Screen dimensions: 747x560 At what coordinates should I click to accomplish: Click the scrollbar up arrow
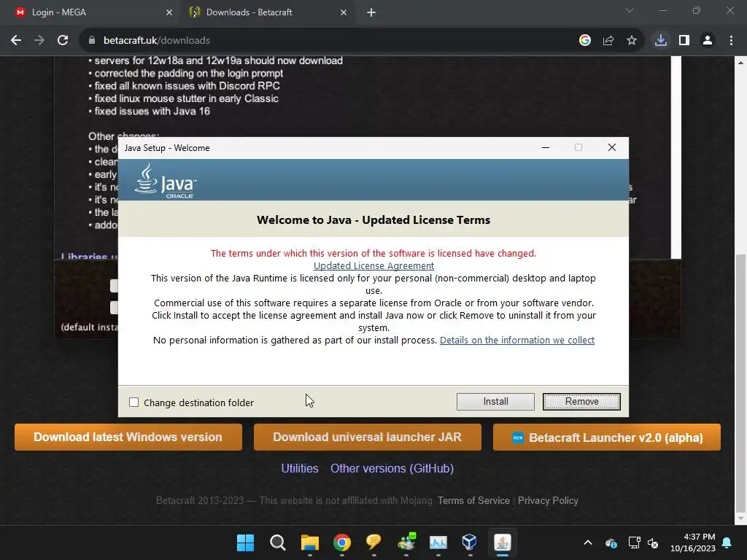740,63
